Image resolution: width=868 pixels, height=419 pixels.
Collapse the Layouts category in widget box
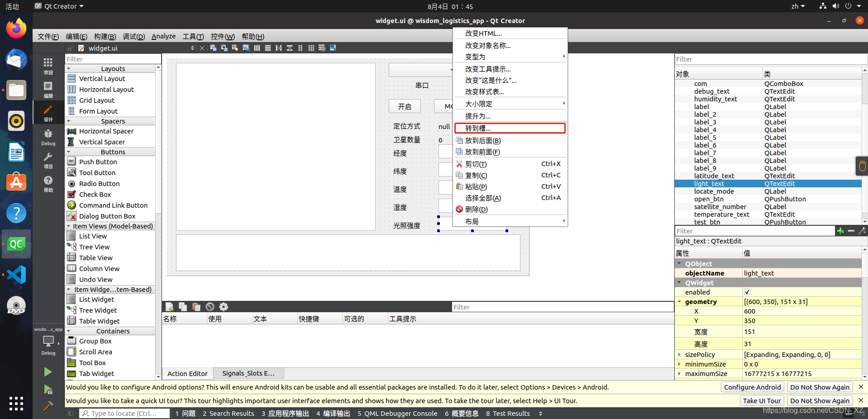tap(69, 69)
